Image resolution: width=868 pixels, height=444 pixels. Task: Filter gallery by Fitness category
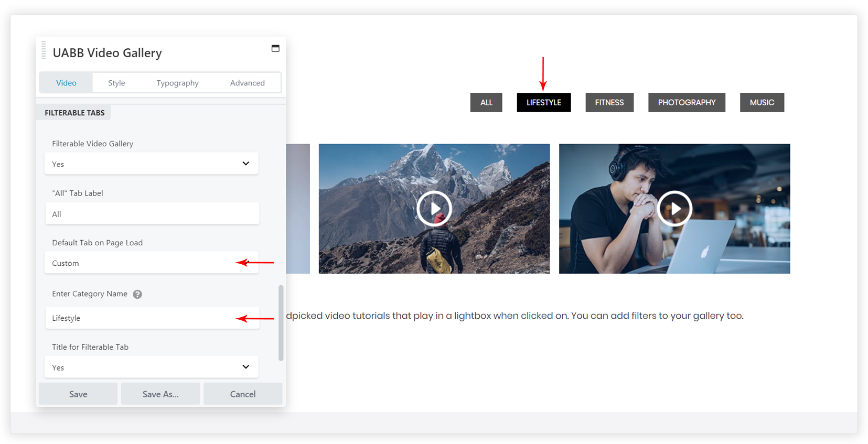[x=609, y=103]
